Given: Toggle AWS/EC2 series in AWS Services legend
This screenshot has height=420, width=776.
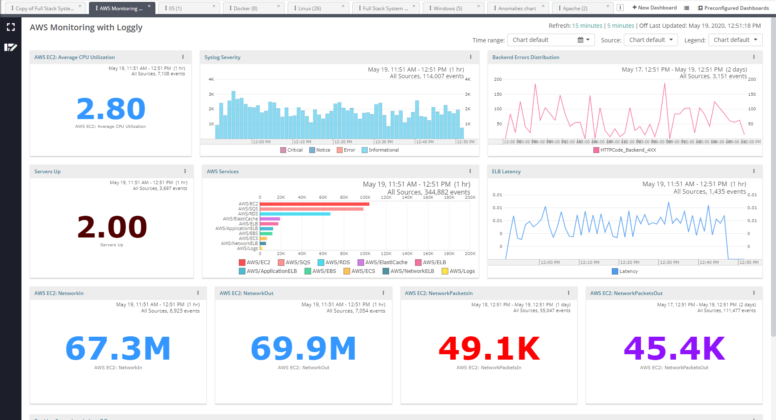Looking at the screenshot, I should click(258, 263).
